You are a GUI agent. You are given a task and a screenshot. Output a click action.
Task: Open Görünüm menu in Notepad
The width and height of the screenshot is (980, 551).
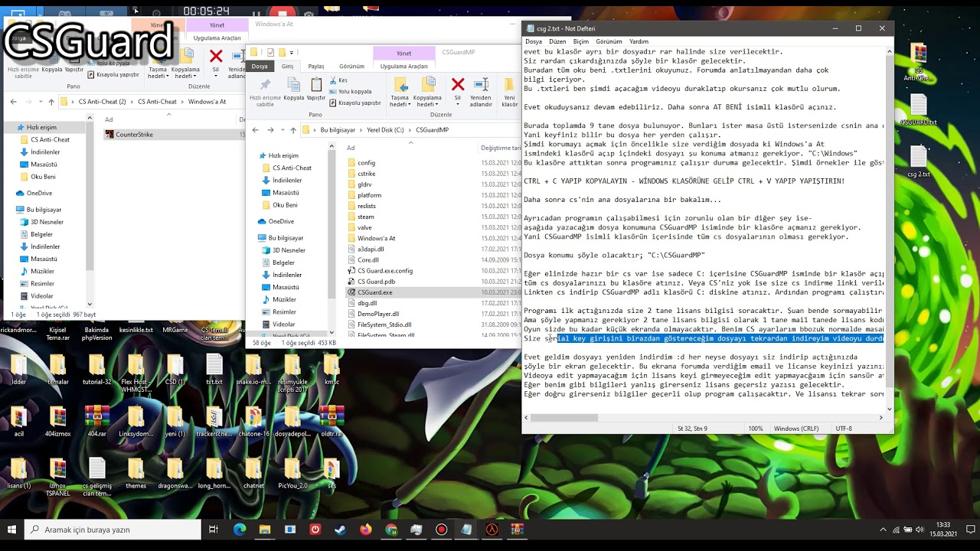tap(609, 41)
